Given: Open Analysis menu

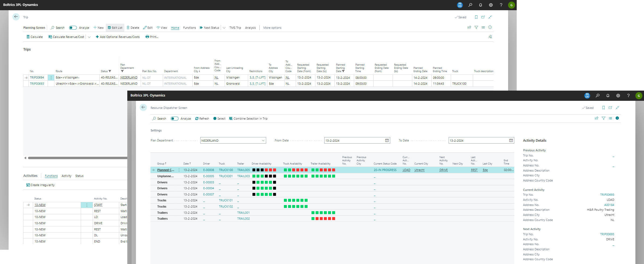Looking at the screenshot, I should pyautogui.click(x=250, y=28).
